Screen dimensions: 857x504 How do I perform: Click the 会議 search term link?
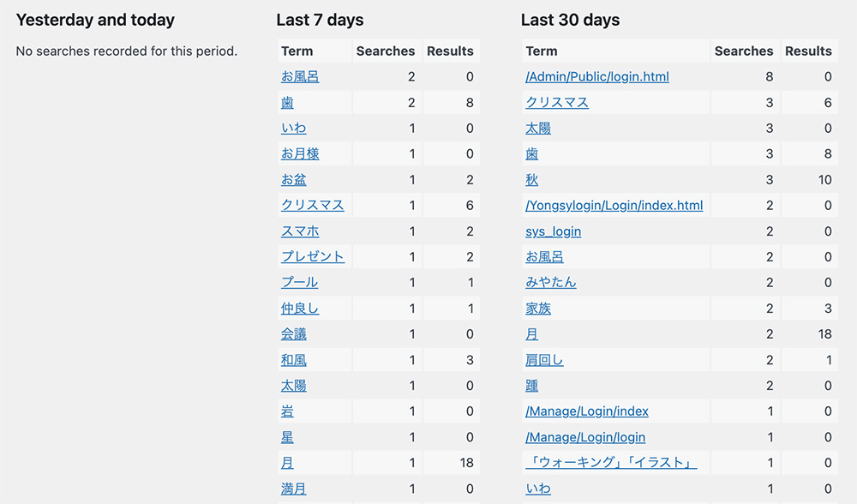[x=293, y=334]
